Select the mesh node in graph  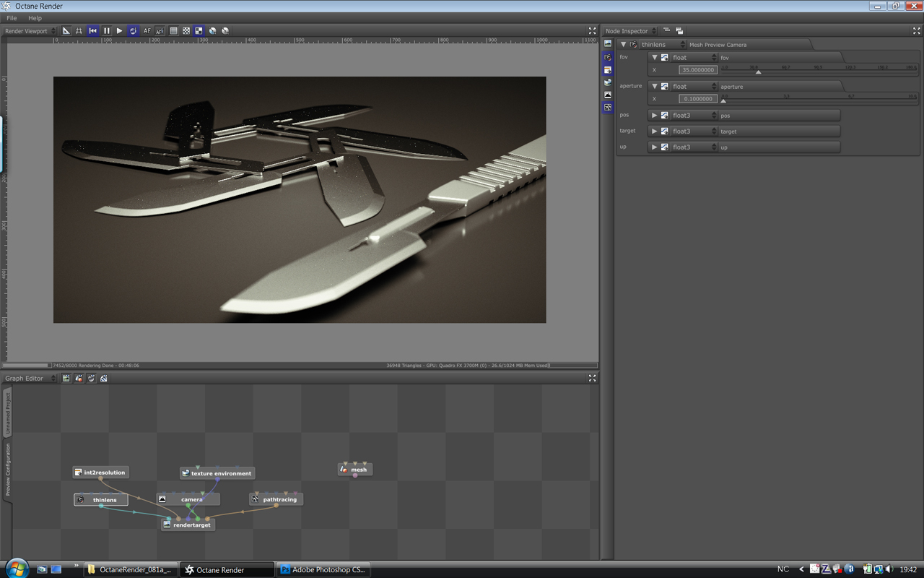tap(355, 470)
